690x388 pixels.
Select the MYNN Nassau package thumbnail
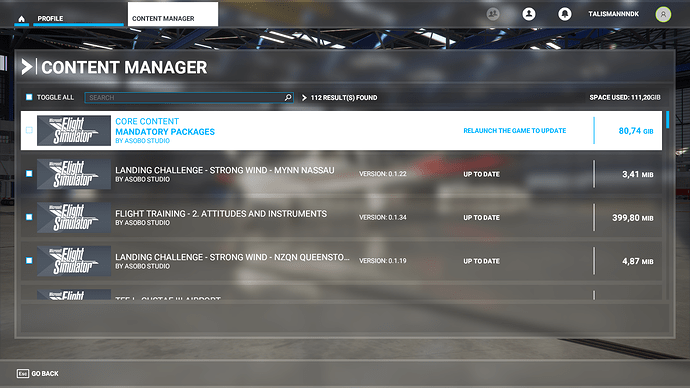click(x=74, y=174)
